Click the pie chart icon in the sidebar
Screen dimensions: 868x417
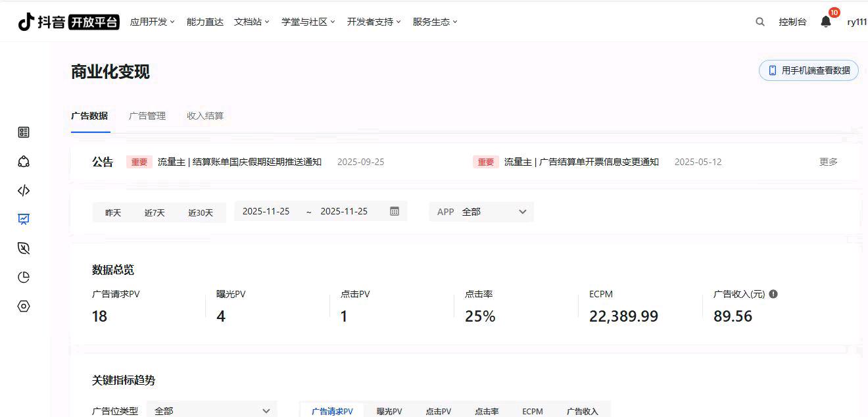[23, 277]
